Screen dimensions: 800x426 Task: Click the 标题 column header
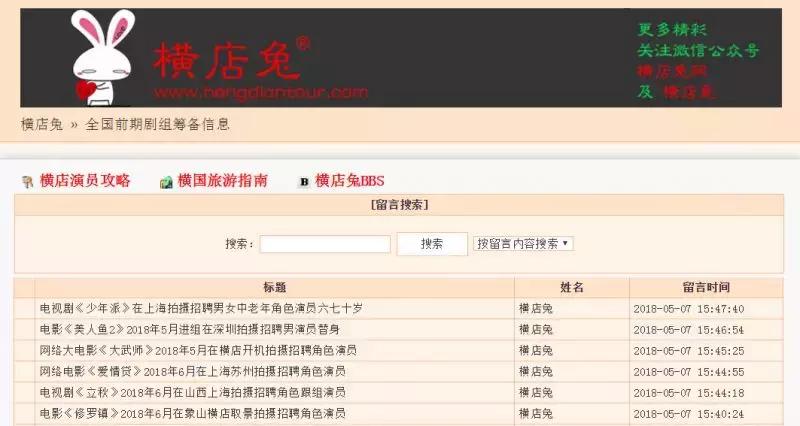(x=274, y=287)
